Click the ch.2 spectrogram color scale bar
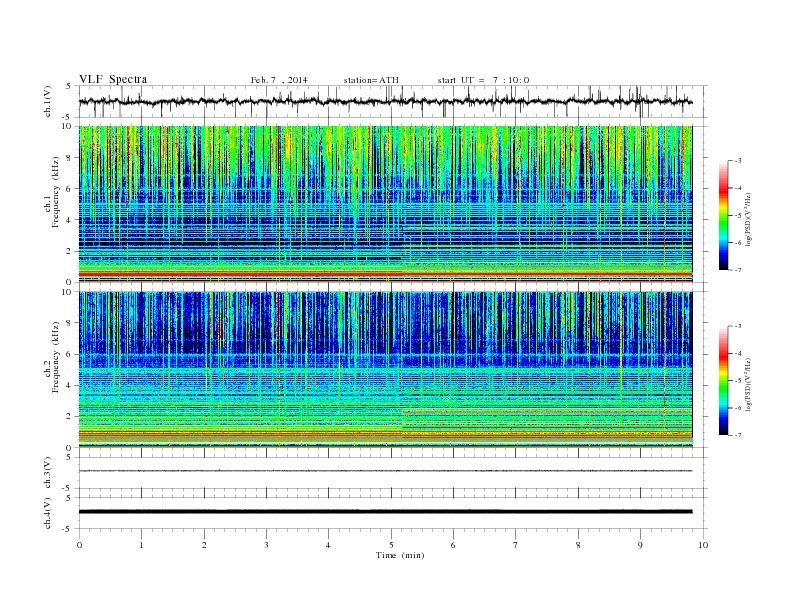This screenshot has width=792, height=612. click(x=723, y=381)
